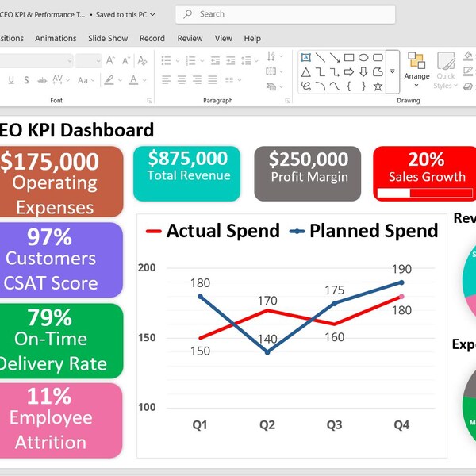The image size is (476, 476).
Task: Pick the Elbow Connector shape
Action: pyautogui.click(x=321, y=72)
